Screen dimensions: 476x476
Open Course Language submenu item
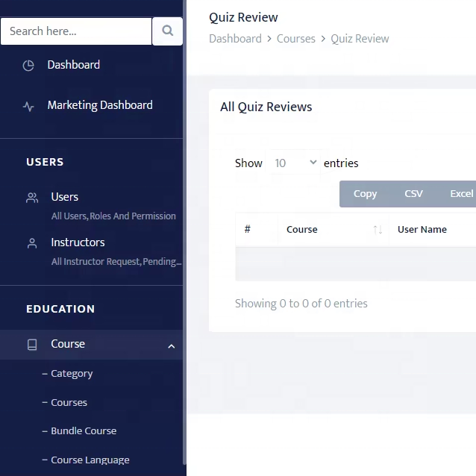coord(90,460)
